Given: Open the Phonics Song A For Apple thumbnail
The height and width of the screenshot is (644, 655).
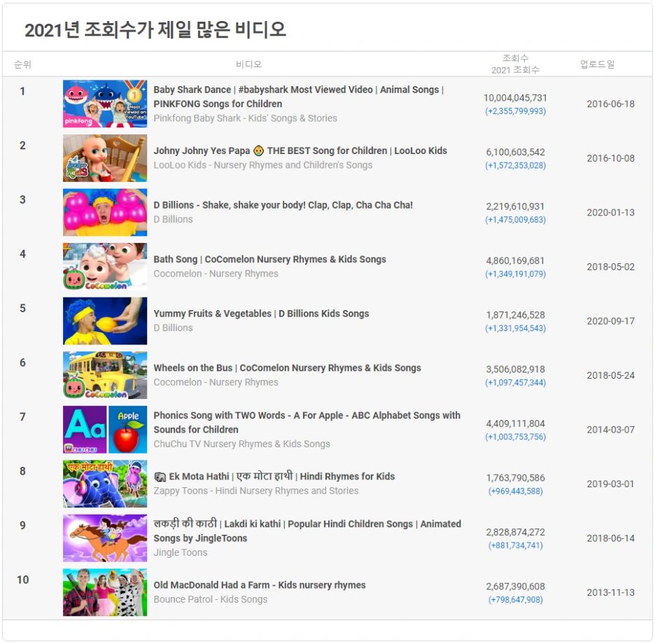Looking at the screenshot, I should pyautogui.click(x=105, y=430).
